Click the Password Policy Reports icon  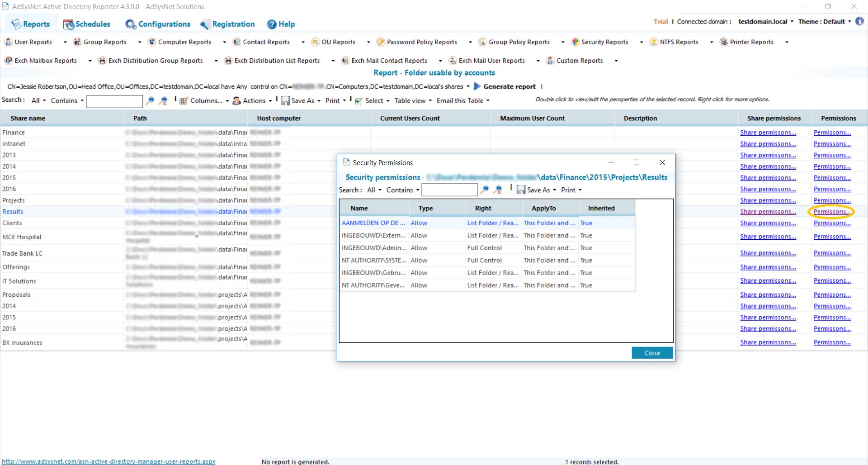coord(381,42)
